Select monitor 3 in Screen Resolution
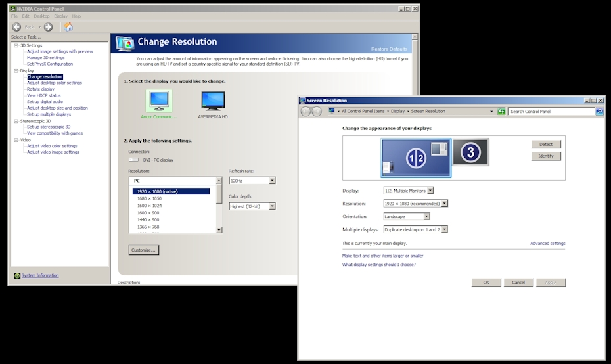Screen dimensions: 611x364 470,152
